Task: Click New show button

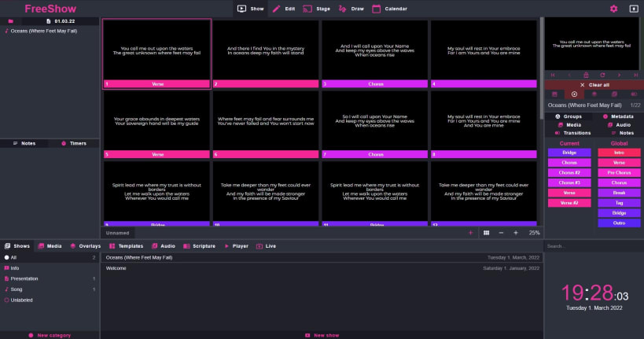Action: 322,335
